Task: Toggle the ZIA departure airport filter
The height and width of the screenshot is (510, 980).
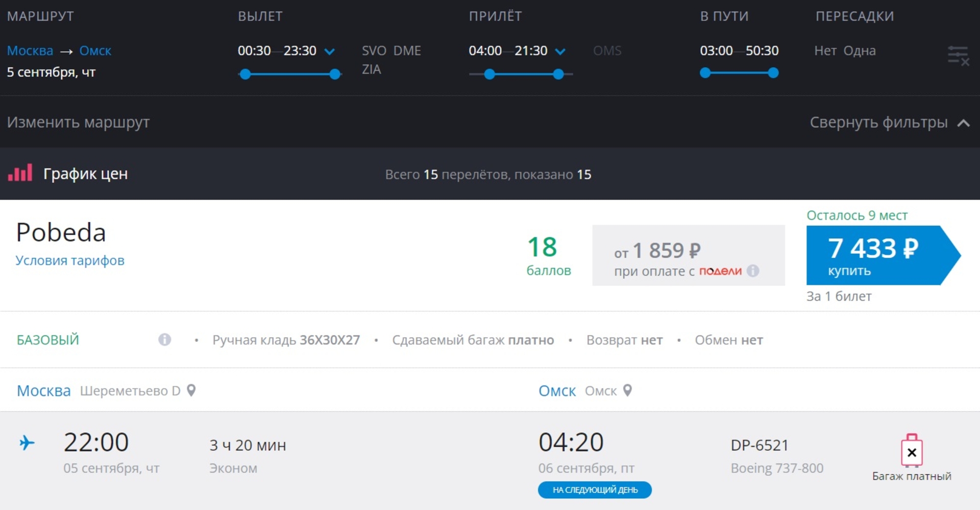Action: pyautogui.click(x=371, y=69)
